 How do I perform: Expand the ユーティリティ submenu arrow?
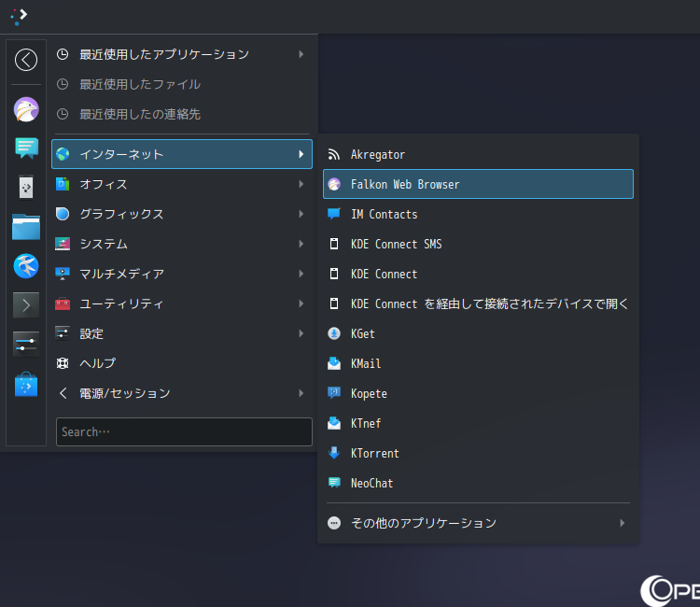[301, 303]
